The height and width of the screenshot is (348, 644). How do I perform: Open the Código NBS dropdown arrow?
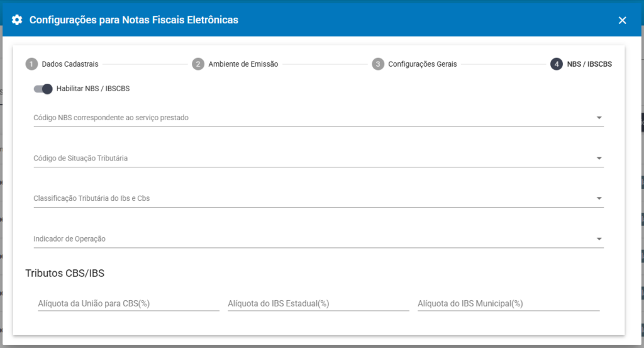pos(599,118)
